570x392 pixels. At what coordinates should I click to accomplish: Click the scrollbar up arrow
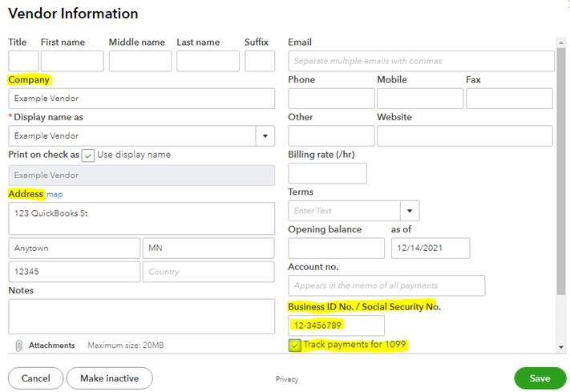click(561, 42)
